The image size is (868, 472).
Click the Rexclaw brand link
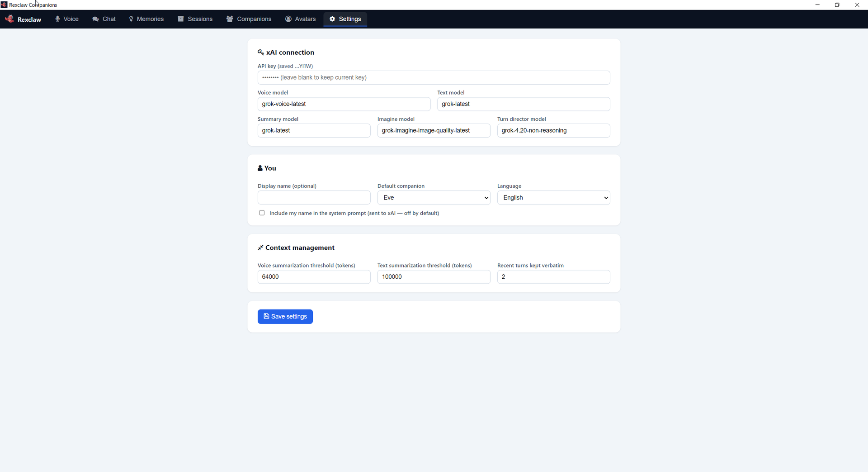click(x=23, y=19)
